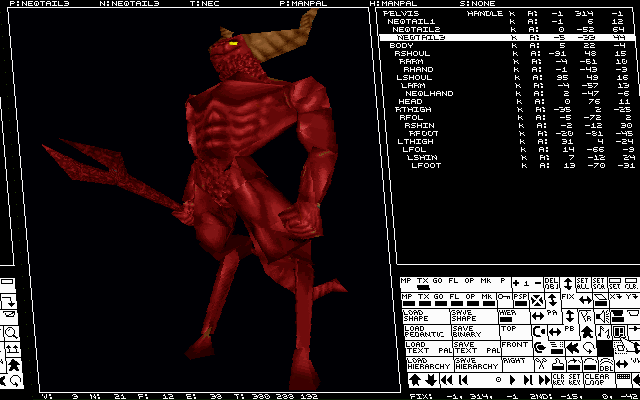Click the key lock icon
This screenshot has height=400, width=640.
click(x=502, y=297)
